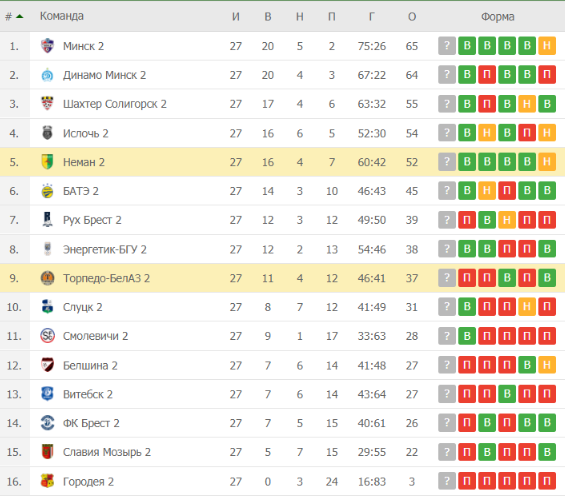The height and width of the screenshot is (501, 565).
Task: Open the Ислочь 2 team link
Action: tap(85, 133)
